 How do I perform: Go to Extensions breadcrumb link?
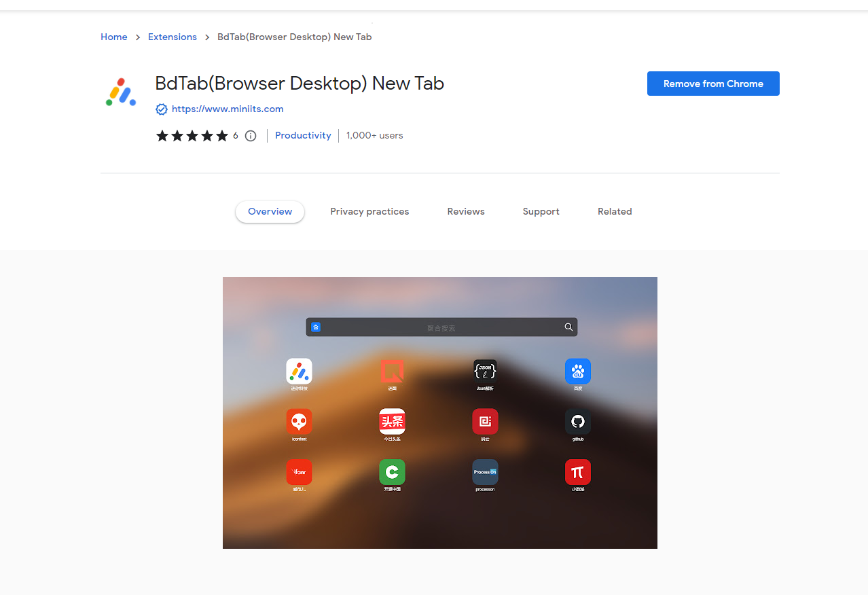pos(173,37)
